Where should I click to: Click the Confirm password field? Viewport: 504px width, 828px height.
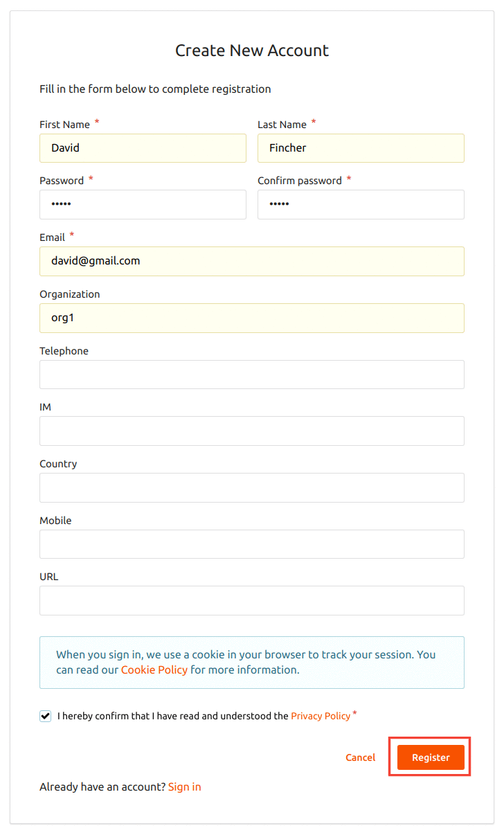[361, 204]
